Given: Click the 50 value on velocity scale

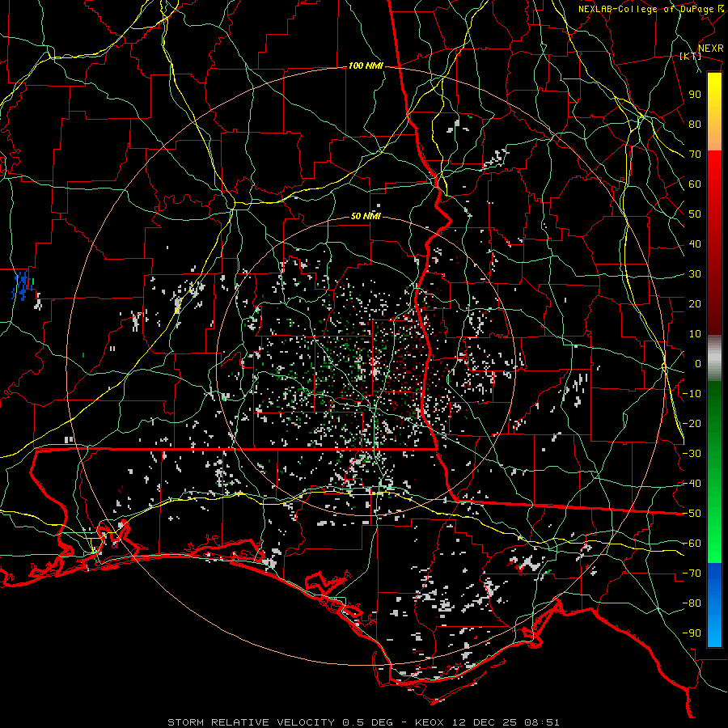Looking at the screenshot, I should coord(695,214).
